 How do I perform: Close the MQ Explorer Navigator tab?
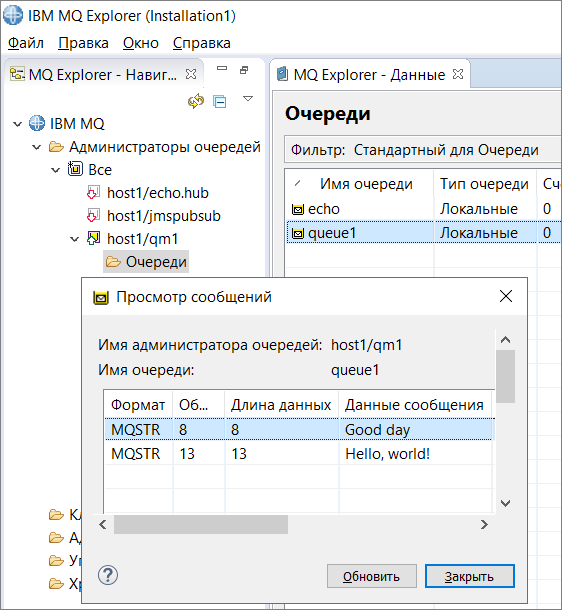pyautogui.click(x=191, y=74)
